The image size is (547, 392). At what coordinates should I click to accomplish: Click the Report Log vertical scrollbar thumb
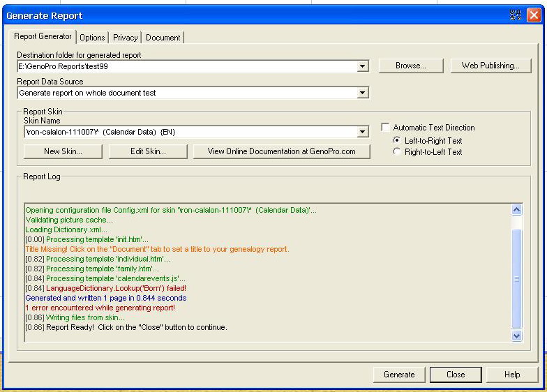(516, 278)
